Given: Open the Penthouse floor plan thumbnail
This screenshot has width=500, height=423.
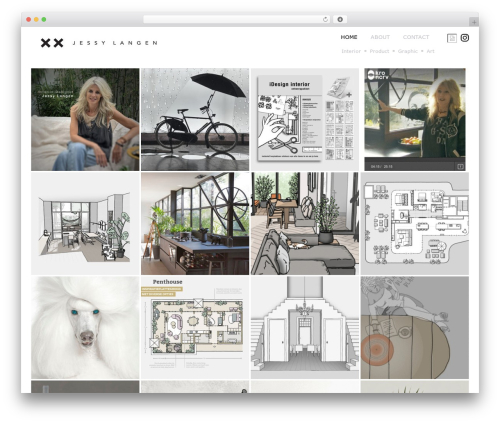Looking at the screenshot, I should click(x=195, y=327).
